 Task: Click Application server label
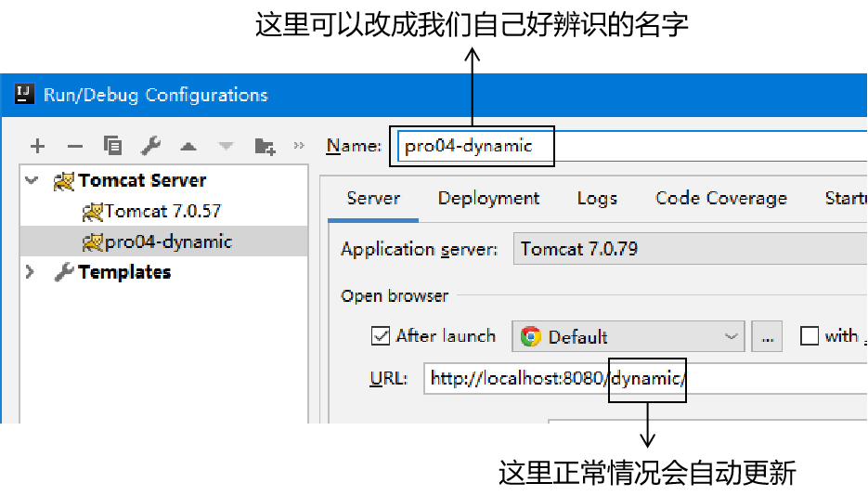coord(419,250)
